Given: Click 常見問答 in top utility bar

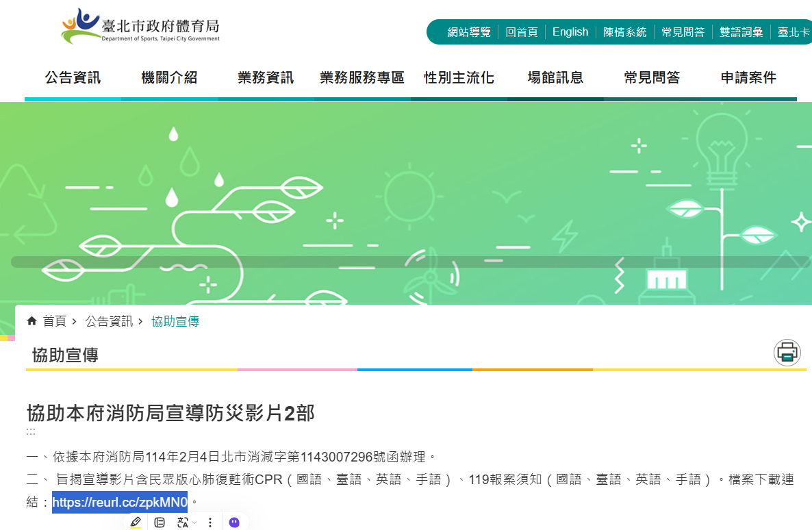Looking at the screenshot, I should (683, 32).
